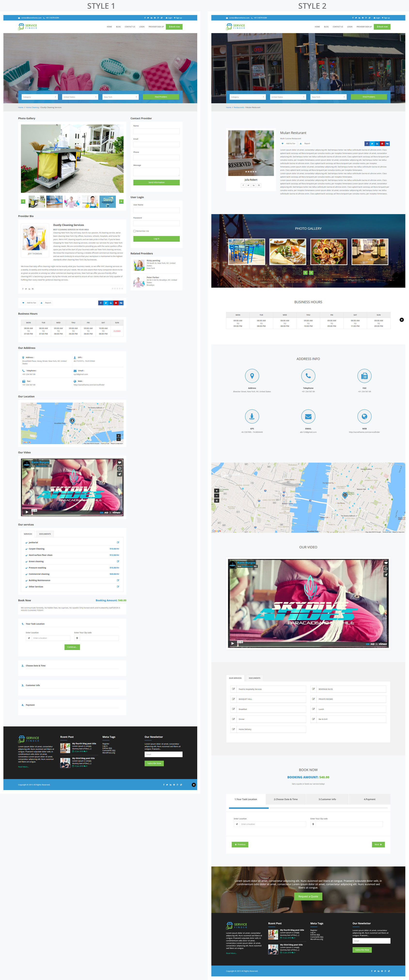Open the Category dropdown in Style 1 search bar
409x980 pixels.
(x=39, y=97)
